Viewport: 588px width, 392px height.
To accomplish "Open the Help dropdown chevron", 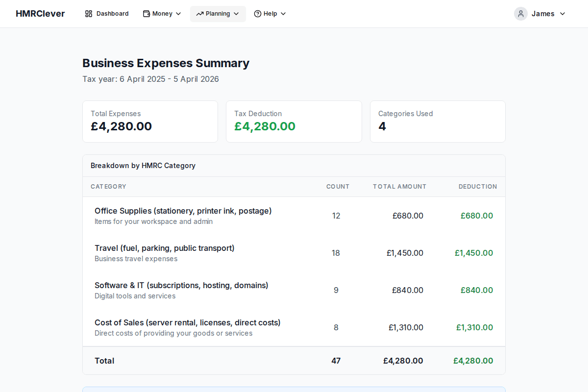I will (283, 14).
